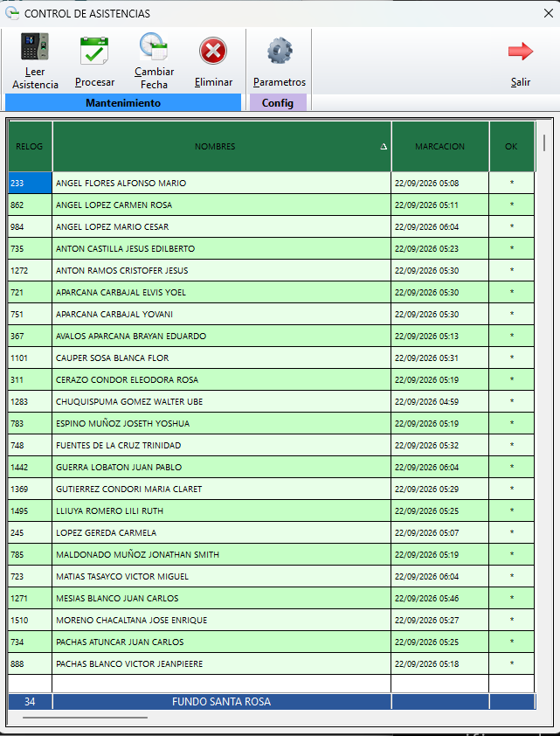Click the sort arrow in NOMBRES header
The image size is (560, 736).
click(384, 147)
